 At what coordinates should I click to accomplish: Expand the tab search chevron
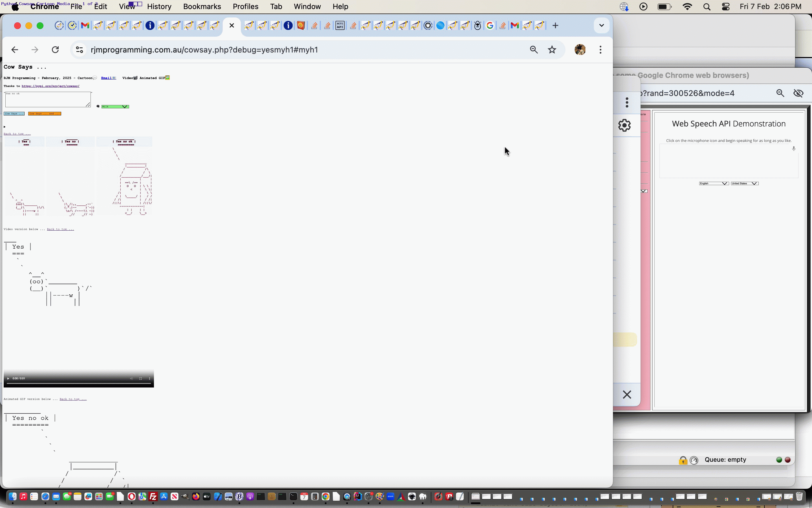click(601, 25)
